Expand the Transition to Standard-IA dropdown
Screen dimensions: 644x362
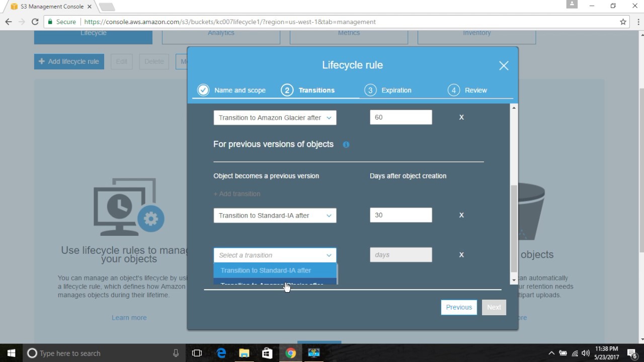point(275,216)
